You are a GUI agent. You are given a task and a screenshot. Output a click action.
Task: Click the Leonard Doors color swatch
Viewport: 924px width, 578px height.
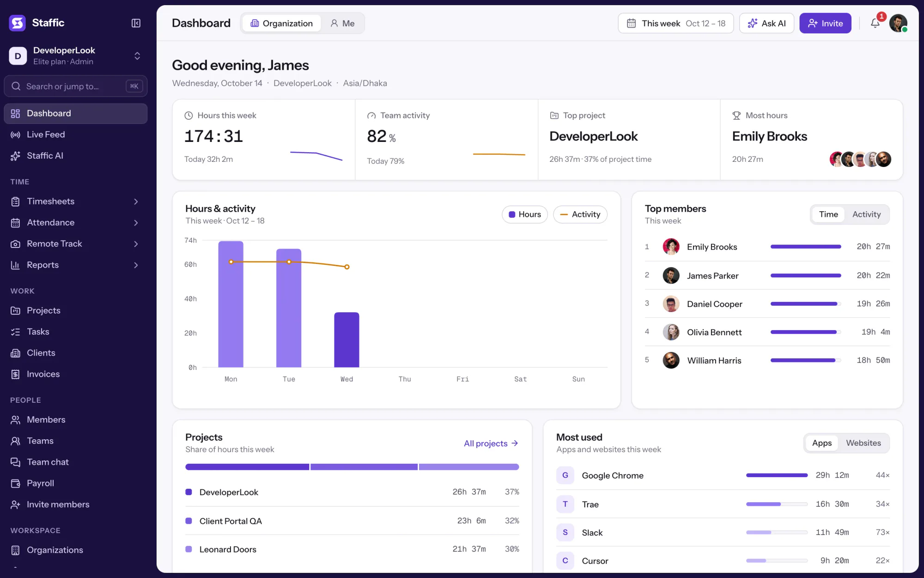click(x=188, y=549)
